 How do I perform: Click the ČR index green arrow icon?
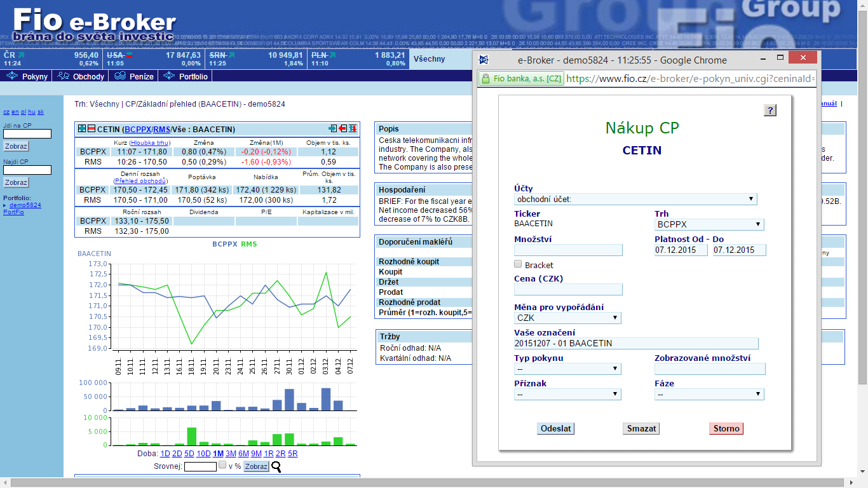click(x=20, y=55)
